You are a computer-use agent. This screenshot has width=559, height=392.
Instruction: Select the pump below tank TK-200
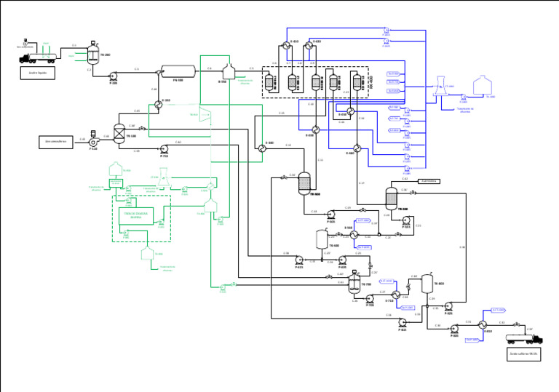114,76
